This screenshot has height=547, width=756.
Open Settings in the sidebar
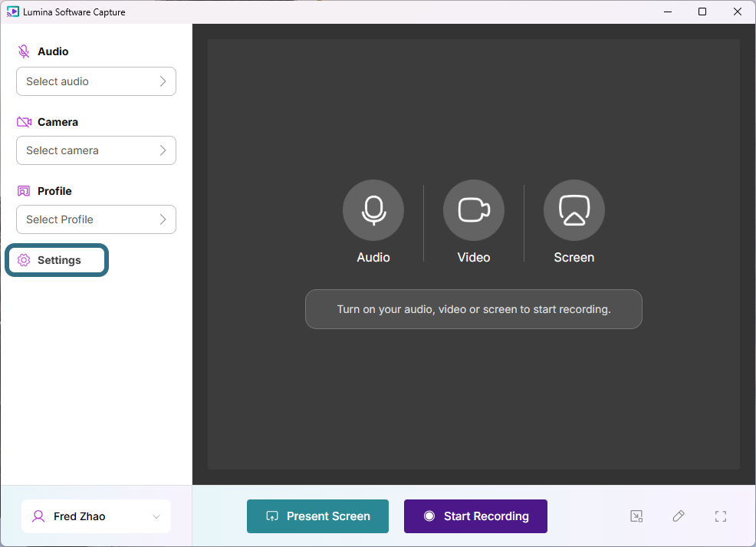57,261
